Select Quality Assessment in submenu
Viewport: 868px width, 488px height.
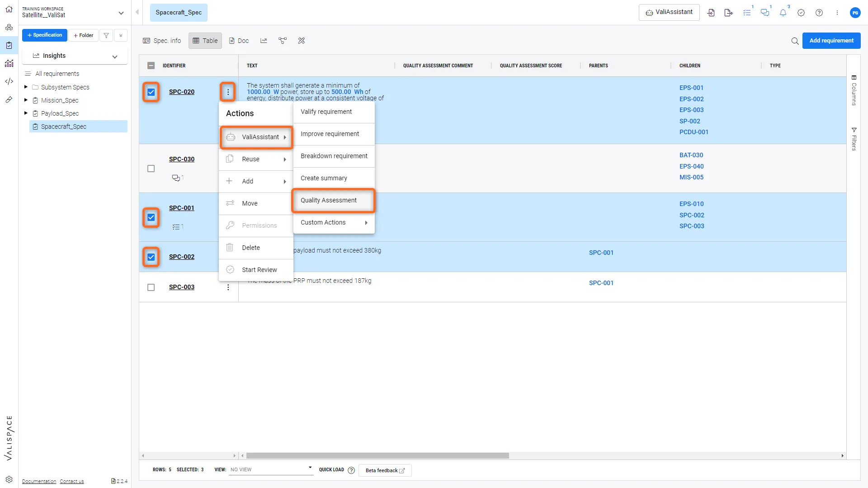[x=329, y=200]
